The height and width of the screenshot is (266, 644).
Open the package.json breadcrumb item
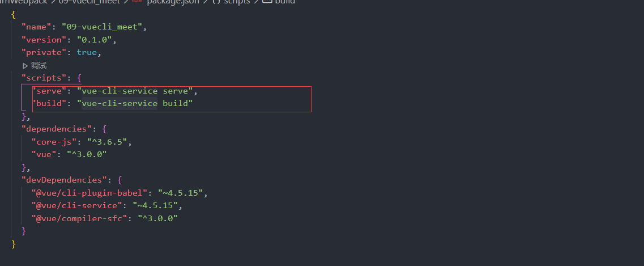(x=173, y=2)
